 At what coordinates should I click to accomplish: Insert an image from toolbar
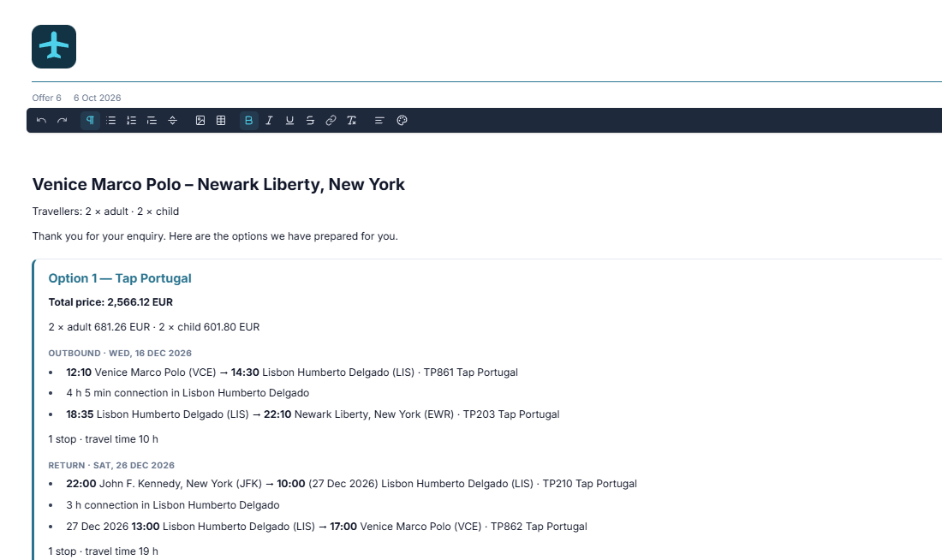(x=200, y=120)
